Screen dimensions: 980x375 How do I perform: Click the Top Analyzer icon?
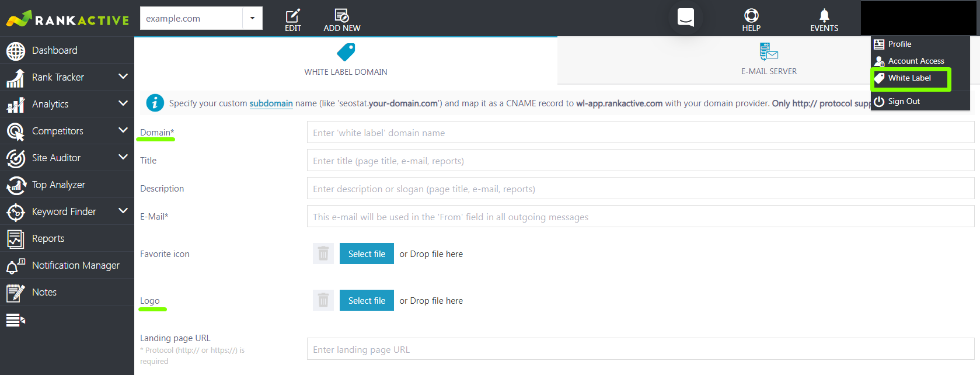click(x=16, y=185)
